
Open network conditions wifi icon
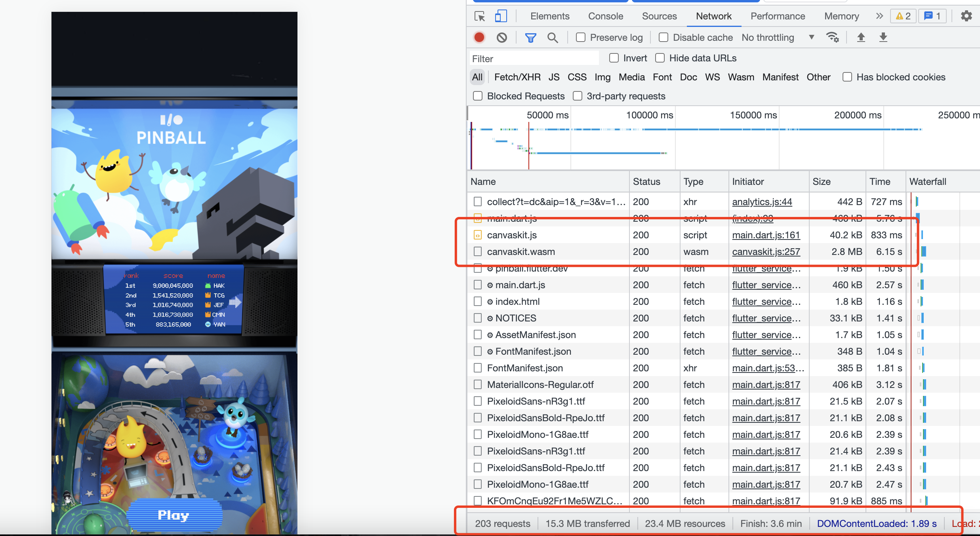point(832,38)
